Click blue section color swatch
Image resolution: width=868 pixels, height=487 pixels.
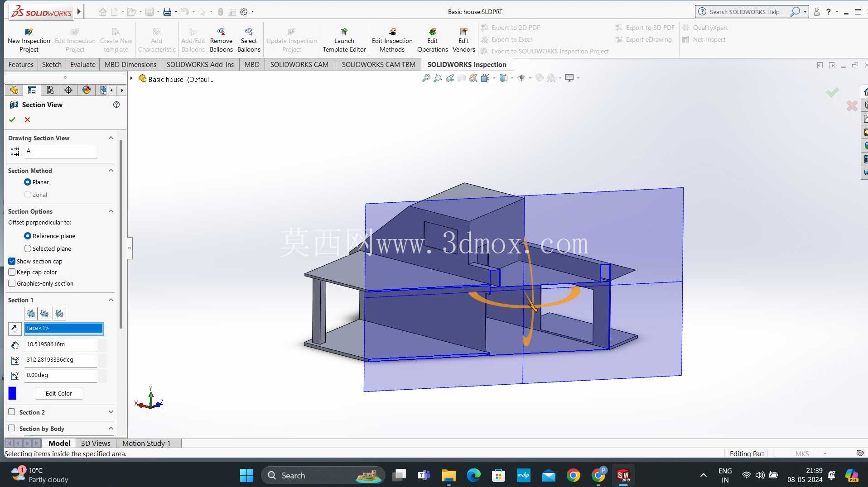12,393
